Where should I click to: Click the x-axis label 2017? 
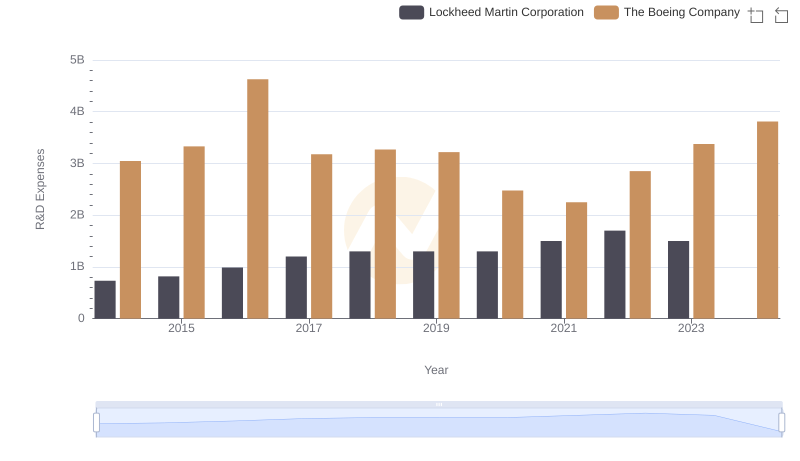(309, 328)
